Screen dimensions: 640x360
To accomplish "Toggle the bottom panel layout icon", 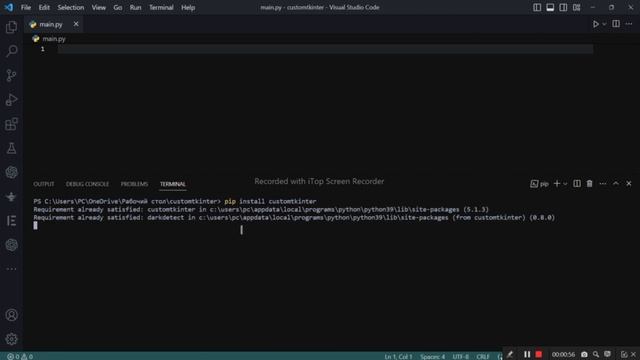I will [550, 7].
